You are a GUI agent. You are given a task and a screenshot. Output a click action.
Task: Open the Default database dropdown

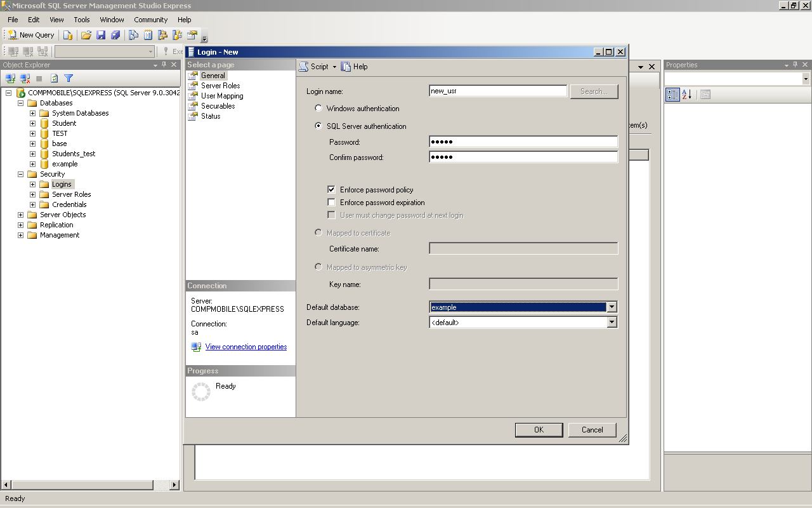point(612,307)
